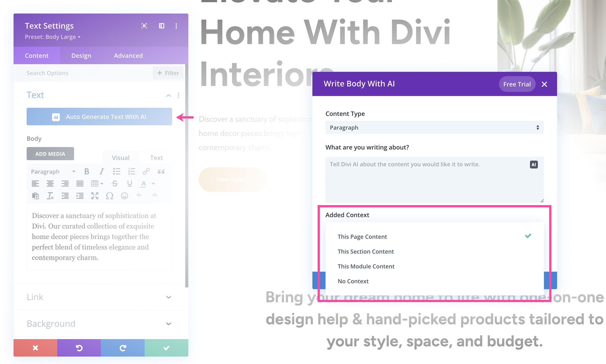Open the Paragraph style dropdown
Viewport: 606px width, 364px height.
[x=52, y=171]
